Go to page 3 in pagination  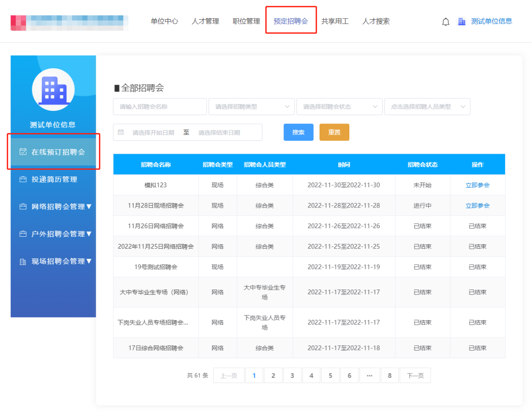292,376
